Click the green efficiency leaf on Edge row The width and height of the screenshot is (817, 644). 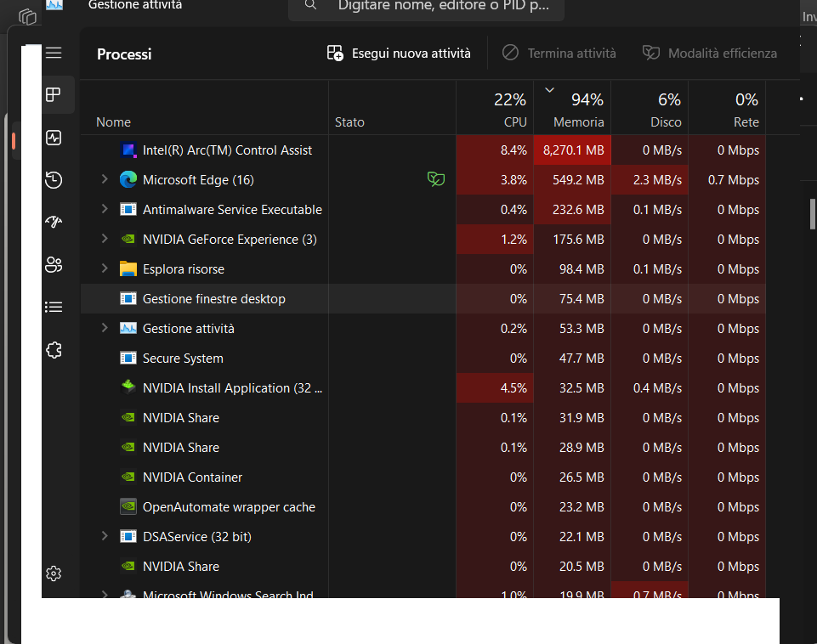coord(436,179)
